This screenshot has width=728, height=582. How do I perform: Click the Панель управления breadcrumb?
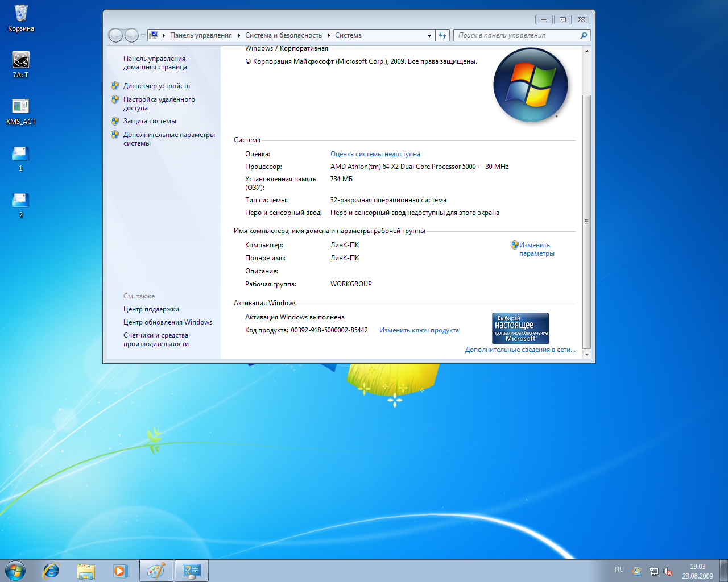tap(201, 35)
